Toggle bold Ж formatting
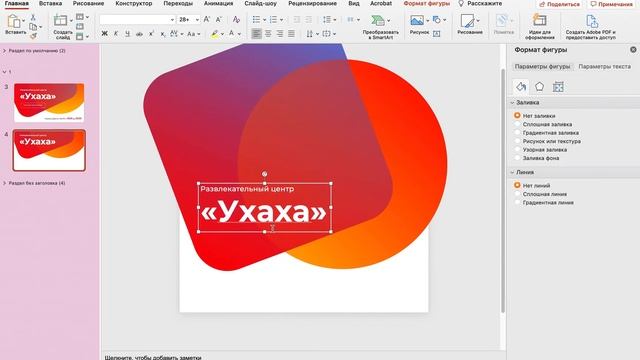The image size is (640, 360). pos(104,33)
